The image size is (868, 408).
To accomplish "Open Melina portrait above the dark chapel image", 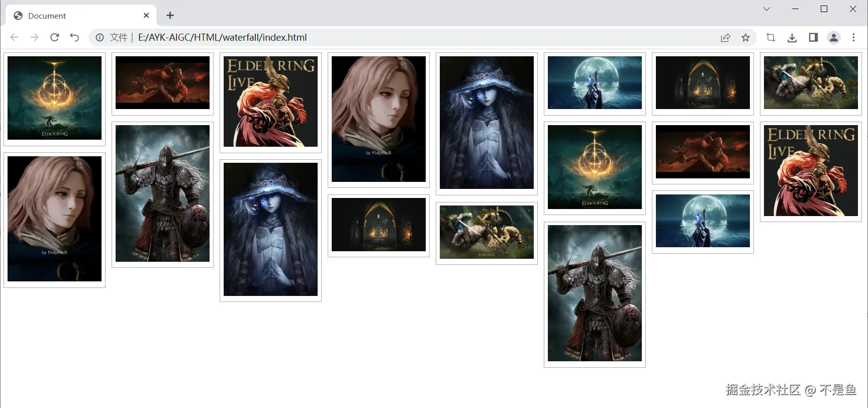I will 378,119.
